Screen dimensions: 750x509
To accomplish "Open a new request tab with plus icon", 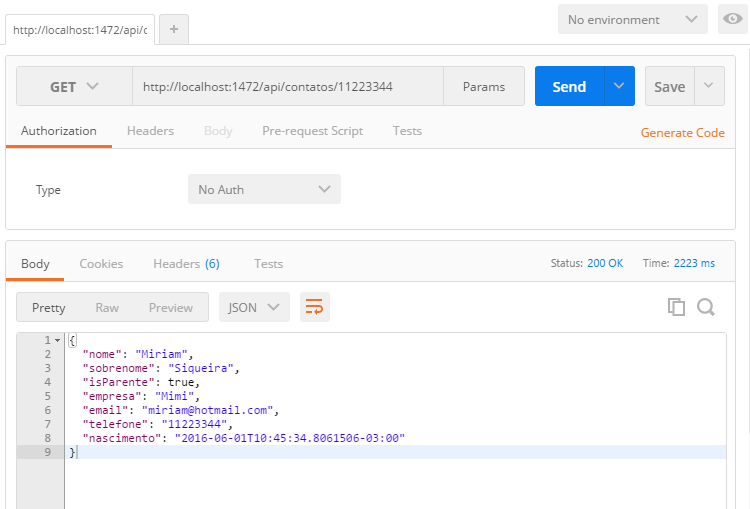I will tap(174, 29).
